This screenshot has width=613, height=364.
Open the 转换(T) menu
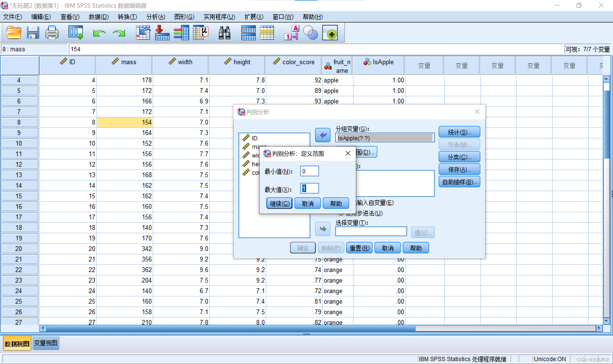(127, 17)
